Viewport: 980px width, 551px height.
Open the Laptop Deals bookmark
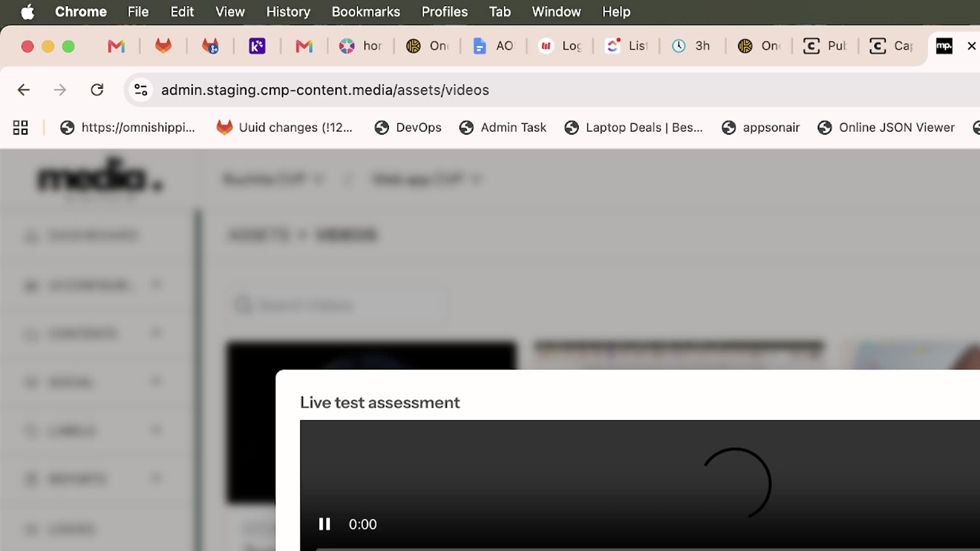pos(633,128)
